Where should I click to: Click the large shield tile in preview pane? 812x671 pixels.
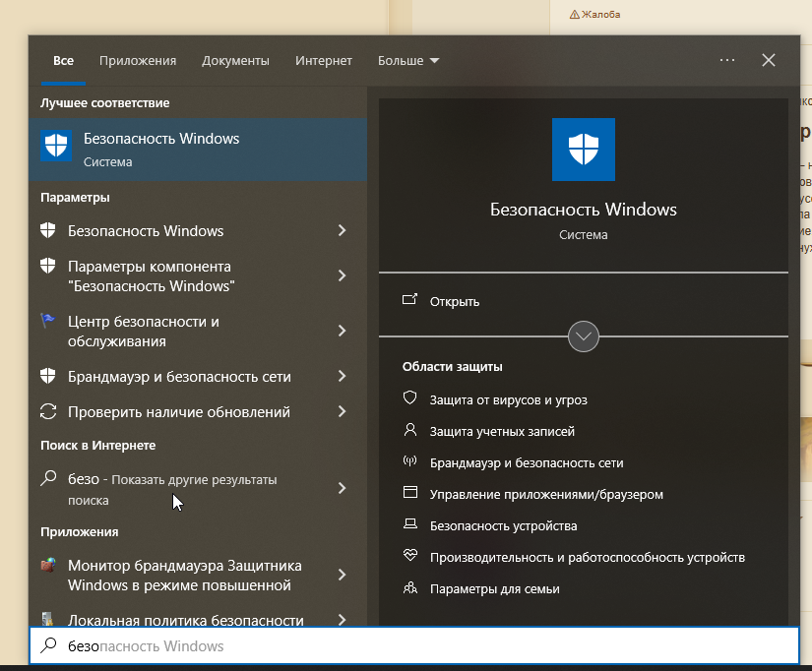point(583,150)
